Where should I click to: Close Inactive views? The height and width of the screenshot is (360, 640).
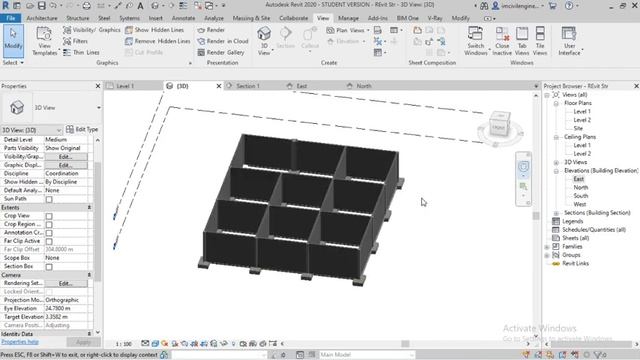(x=502, y=41)
